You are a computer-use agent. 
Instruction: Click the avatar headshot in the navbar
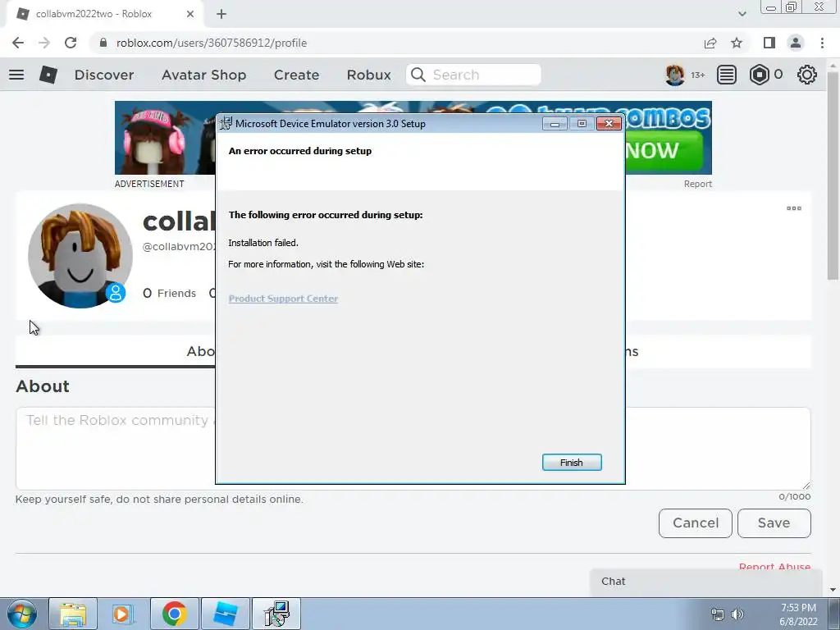click(x=674, y=75)
